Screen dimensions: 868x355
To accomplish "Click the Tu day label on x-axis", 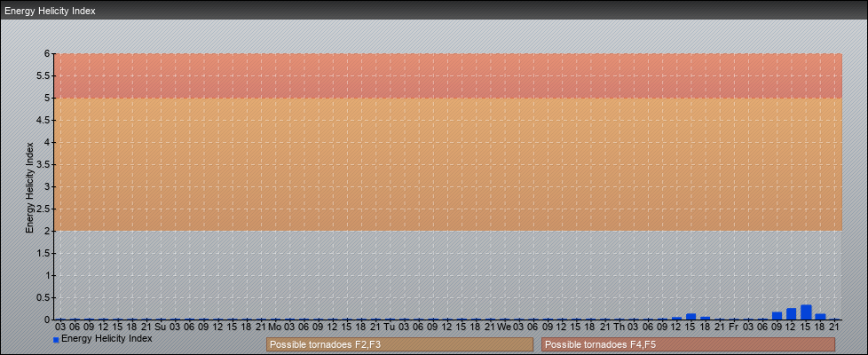I will click(390, 327).
